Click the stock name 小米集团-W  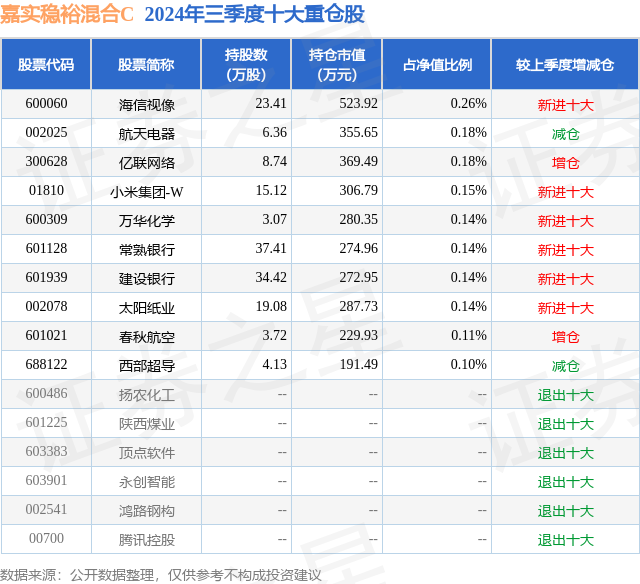147,192
